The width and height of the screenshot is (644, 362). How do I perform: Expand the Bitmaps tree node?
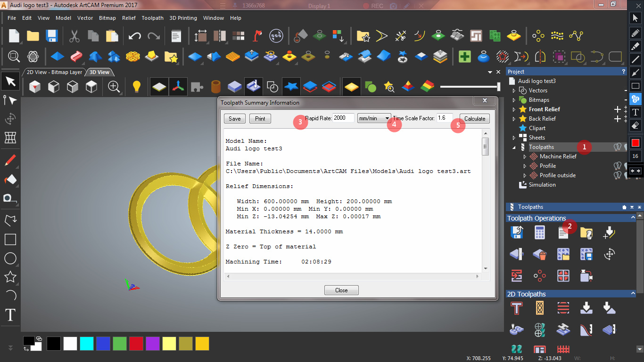514,100
